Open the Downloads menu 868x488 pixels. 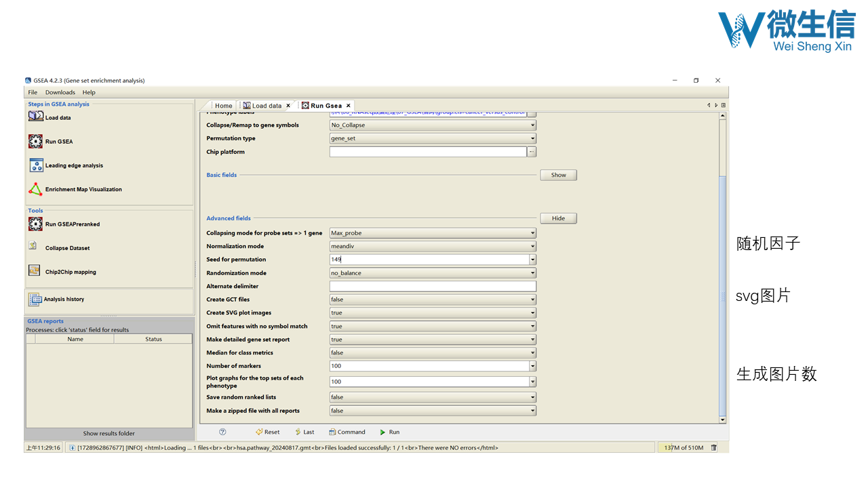(60, 92)
